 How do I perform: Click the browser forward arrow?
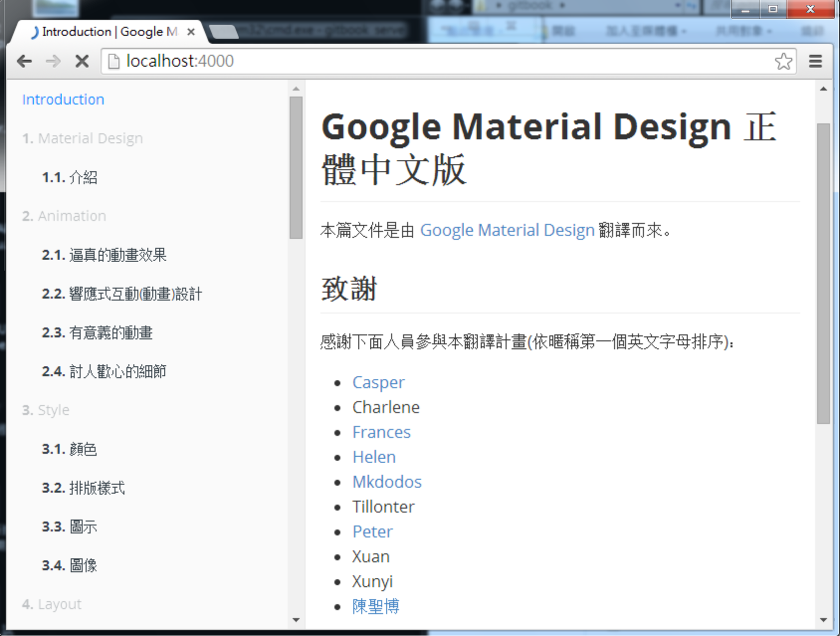pyautogui.click(x=53, y=61)
